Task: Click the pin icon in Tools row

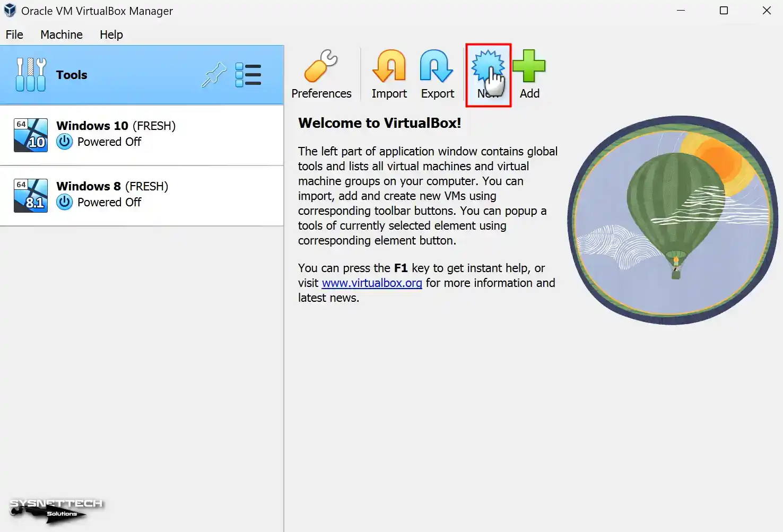Action: click(x=214, y=75)
